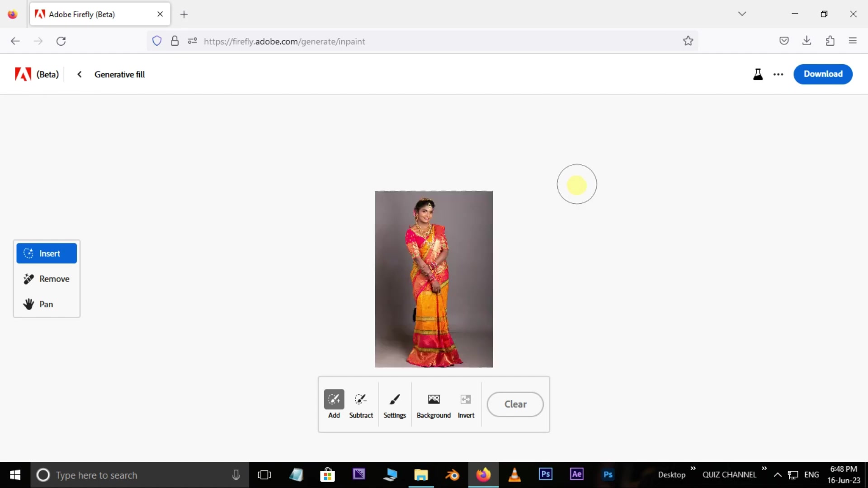Select the Insert tool
This screenshot has height=488, width=868.
pyautogui.click(x=47, y=253)
